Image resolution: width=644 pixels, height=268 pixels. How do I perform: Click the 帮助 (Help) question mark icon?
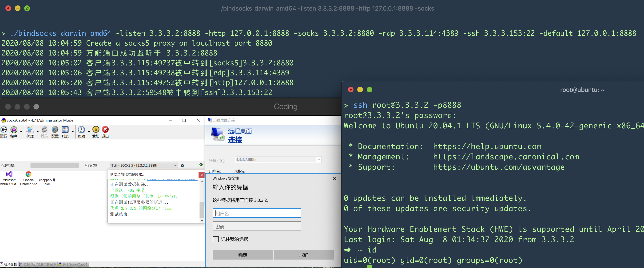(x=81, y=130)
